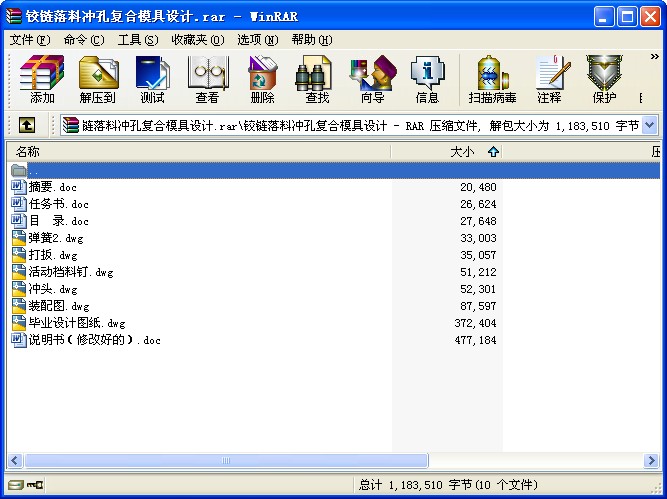Select the file 毕业设计图纸.dwg

(x=77, y=323)
